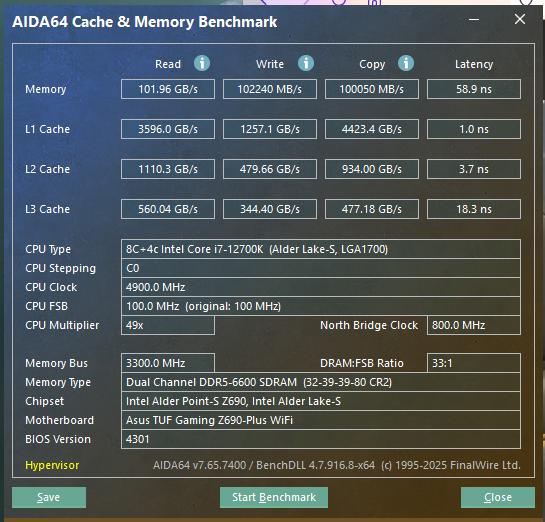Save the benchmark results

click(49, 497)
